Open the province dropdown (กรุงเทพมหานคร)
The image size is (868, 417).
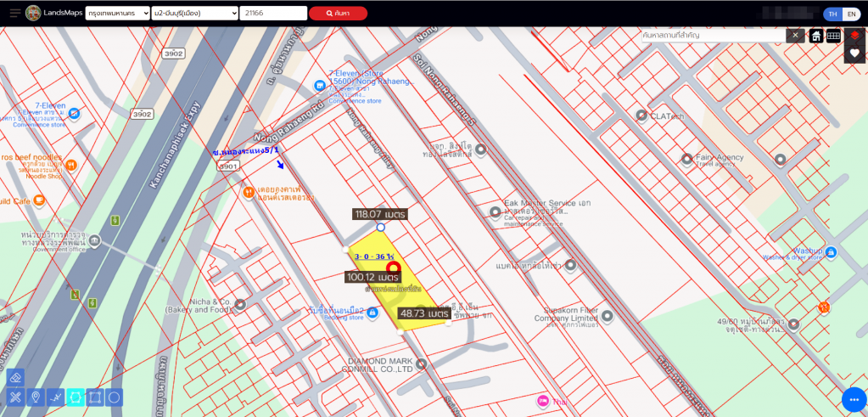(x=117, y=14)
